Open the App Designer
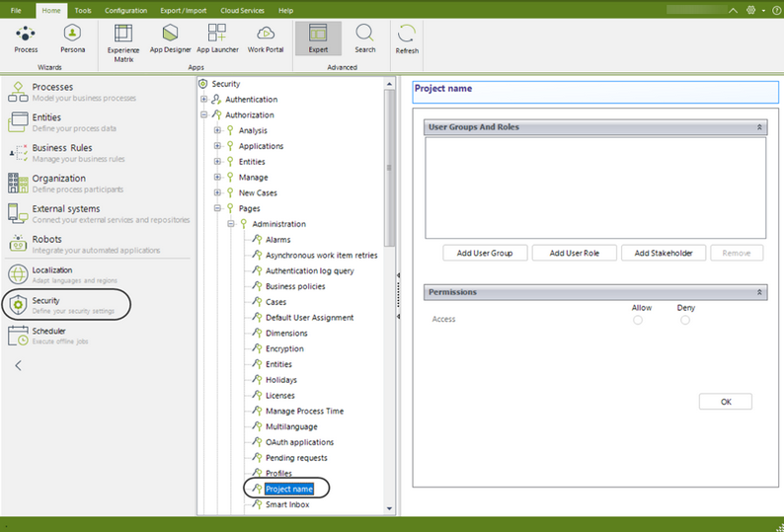This screenshot has width=784, height=532. click(171, 39)
